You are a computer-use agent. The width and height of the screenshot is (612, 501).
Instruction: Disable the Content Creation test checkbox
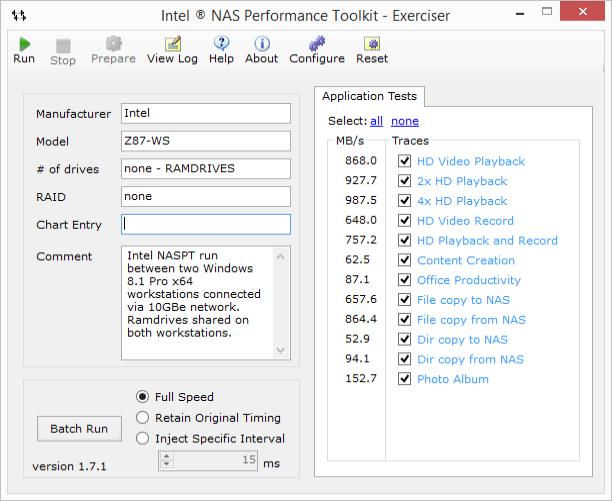coord(404,260)
